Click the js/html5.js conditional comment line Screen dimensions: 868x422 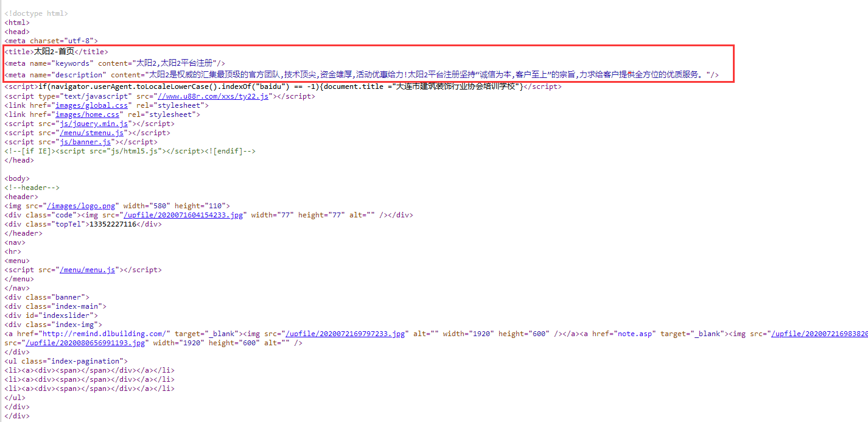(x=130, y=151)
